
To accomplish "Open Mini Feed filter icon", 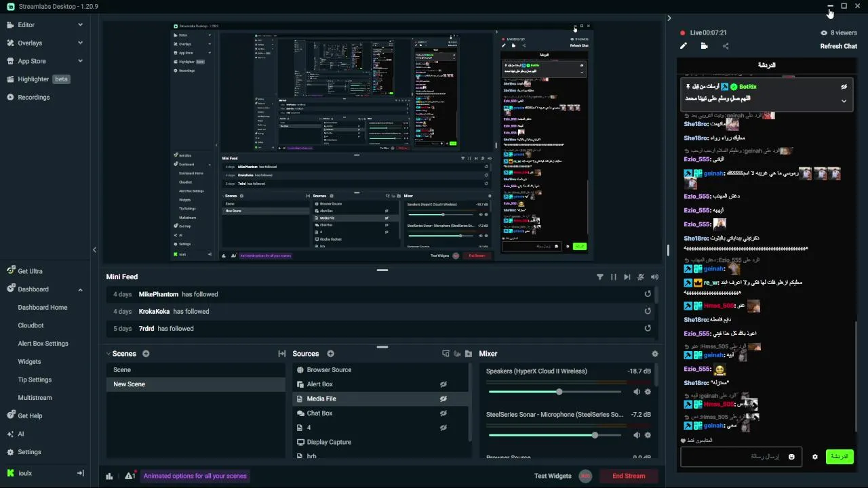I will pyautogui.click(x=599, y=277).
